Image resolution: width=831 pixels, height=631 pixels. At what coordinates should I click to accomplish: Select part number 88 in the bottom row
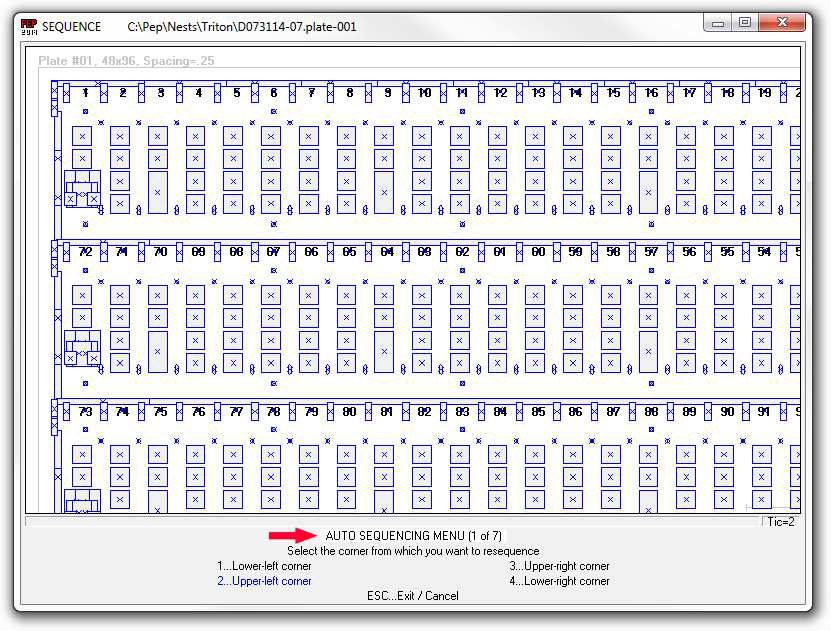point(651,411)
